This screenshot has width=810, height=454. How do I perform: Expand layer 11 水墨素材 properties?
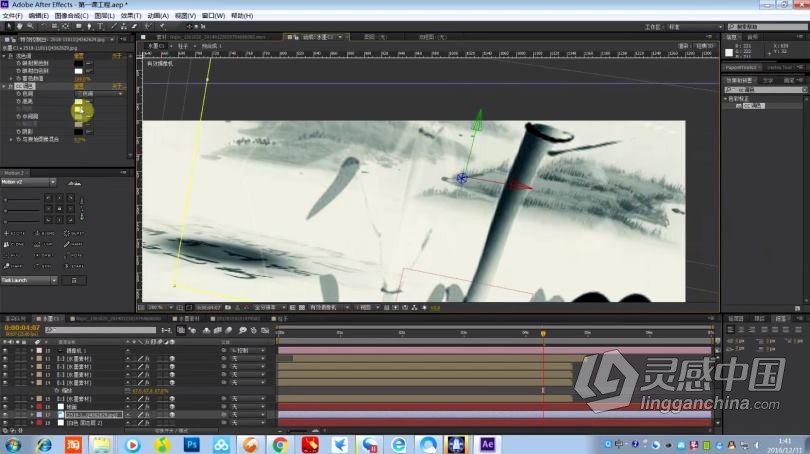[x=32, y=358]
